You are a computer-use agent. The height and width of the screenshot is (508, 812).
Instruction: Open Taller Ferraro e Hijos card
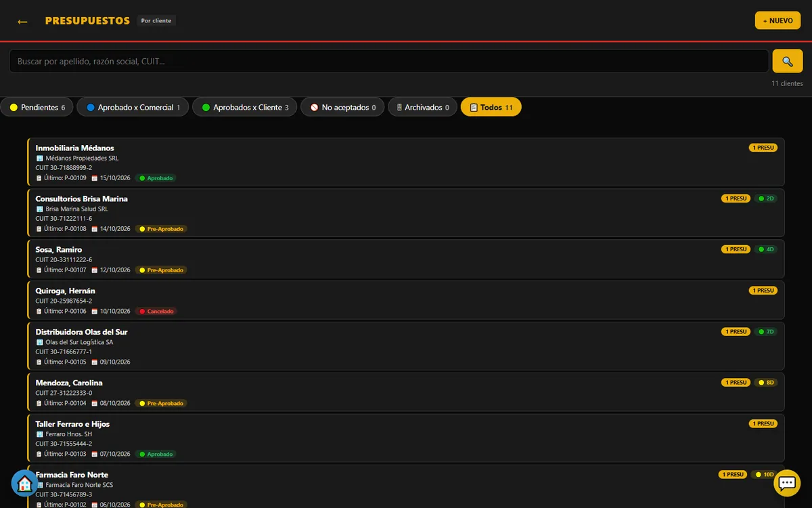pos(406,438)
